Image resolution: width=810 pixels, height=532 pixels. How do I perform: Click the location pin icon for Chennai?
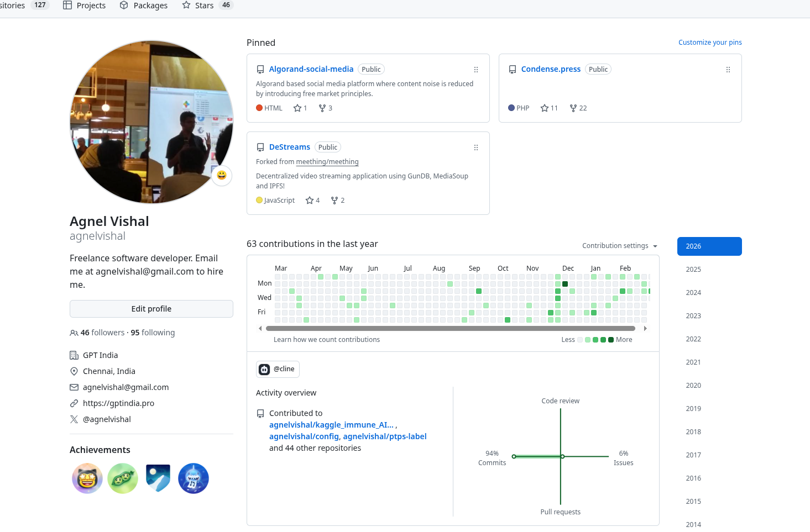point(74,371)
